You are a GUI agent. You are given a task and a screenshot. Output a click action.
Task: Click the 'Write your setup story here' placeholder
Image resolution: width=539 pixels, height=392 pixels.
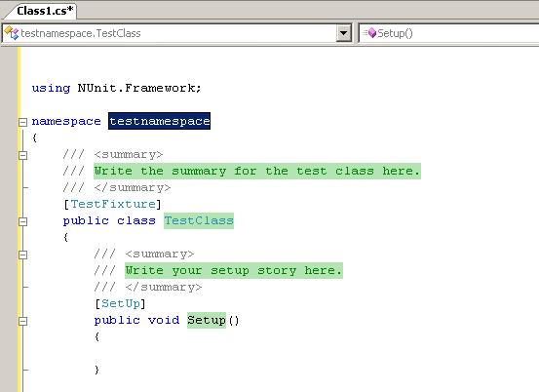(x=234, y=270)
